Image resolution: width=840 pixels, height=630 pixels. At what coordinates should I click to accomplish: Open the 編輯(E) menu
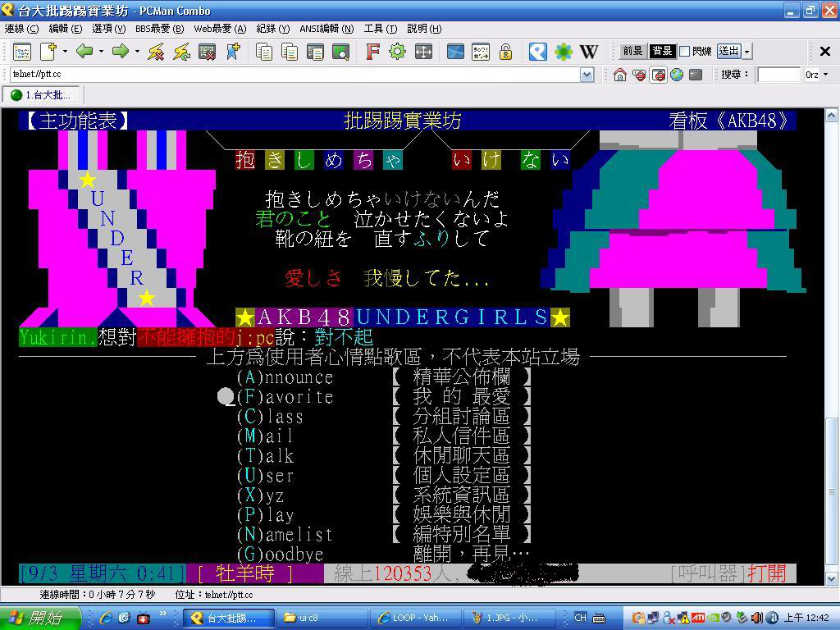click(66, 29)
